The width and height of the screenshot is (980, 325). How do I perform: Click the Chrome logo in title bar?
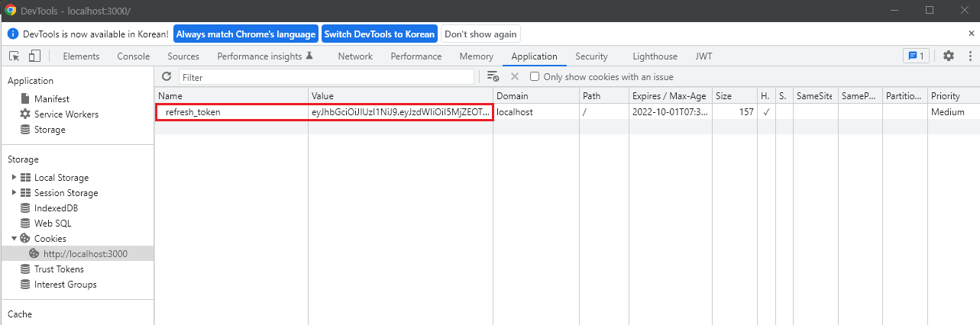pos(11,10)
